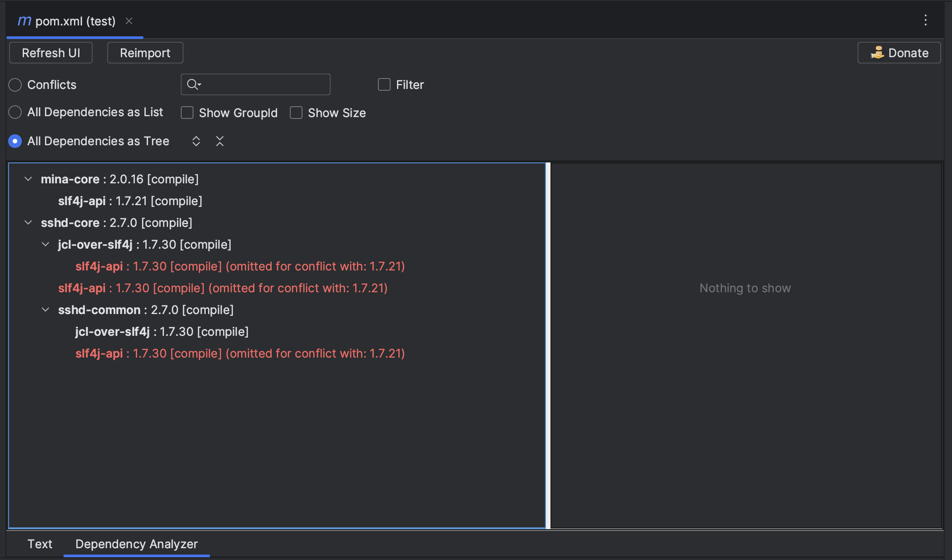Enable the Show Size checkbox
The width and height of the screenshot is (952, 560).
296,113
